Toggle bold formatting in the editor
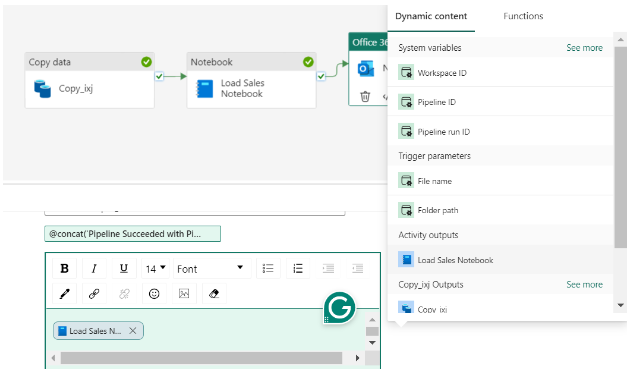 [64, 268]
